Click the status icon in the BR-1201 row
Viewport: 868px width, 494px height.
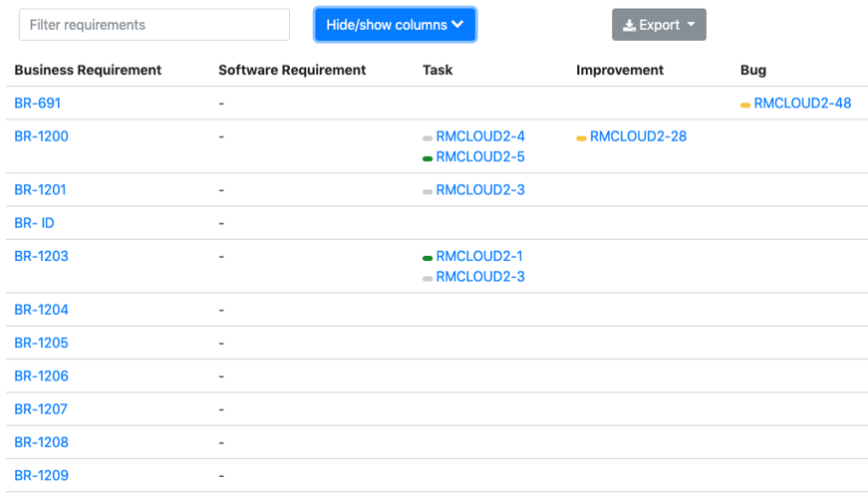click(x=428, y=191)
